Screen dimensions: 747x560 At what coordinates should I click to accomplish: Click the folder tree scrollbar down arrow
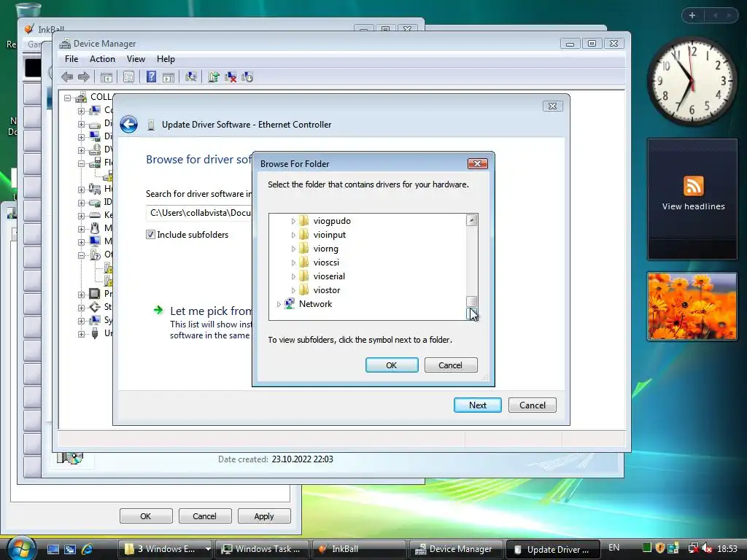(472, 314)
